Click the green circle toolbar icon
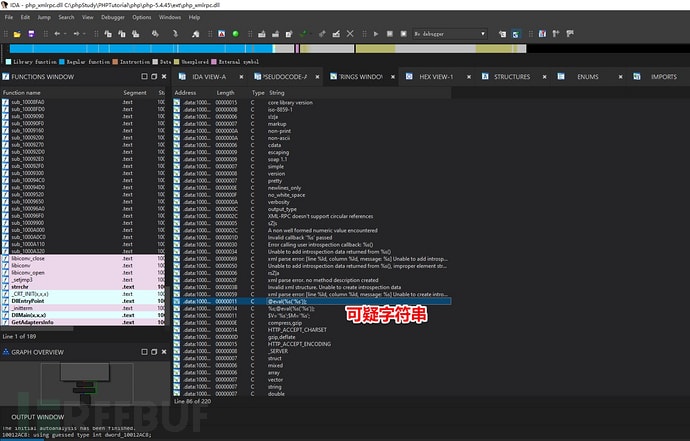This screenshot has width=690, height=441. (235, 34)
